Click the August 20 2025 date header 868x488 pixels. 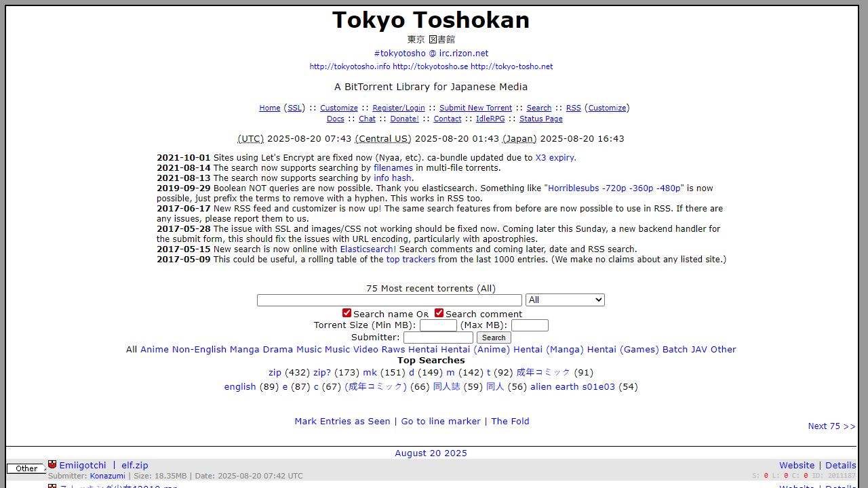(431, 453)
